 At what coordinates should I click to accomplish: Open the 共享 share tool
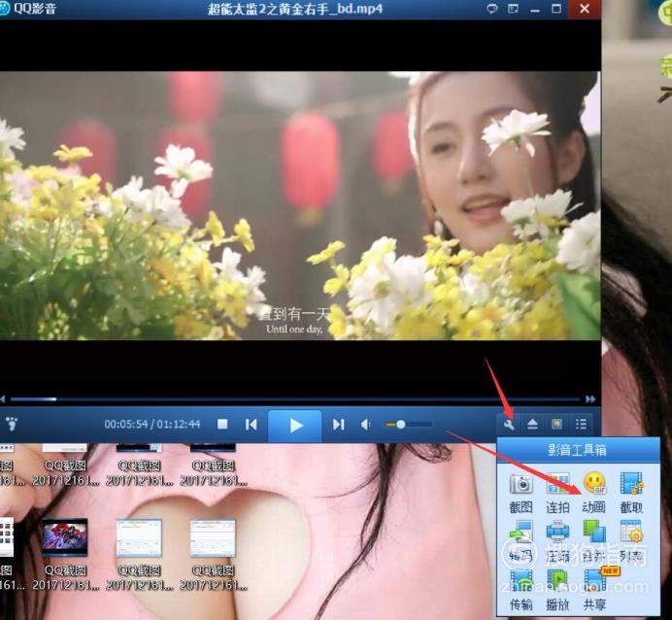(x=595, y=591)
